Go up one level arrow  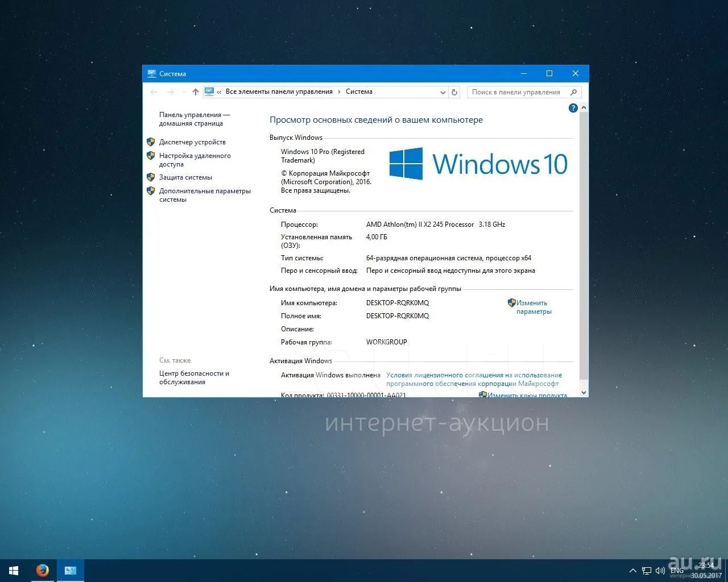(196, 92)
